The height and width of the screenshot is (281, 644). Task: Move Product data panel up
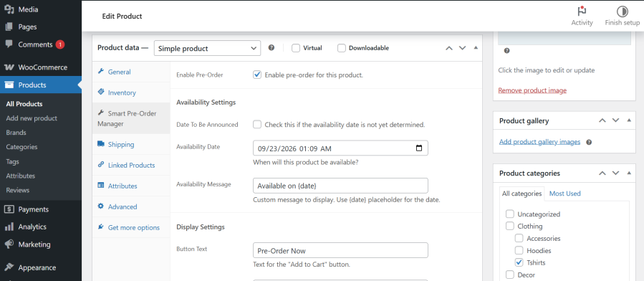click(449, 48)
